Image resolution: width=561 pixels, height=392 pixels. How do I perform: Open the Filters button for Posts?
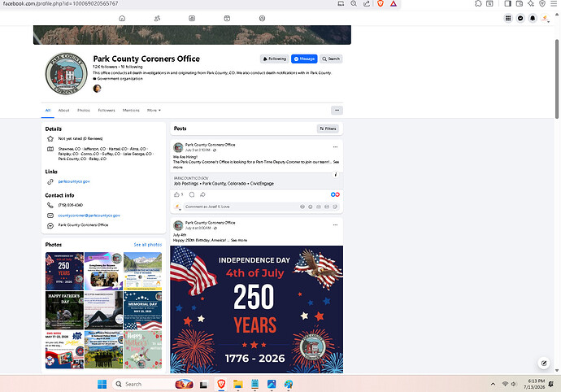328,128
